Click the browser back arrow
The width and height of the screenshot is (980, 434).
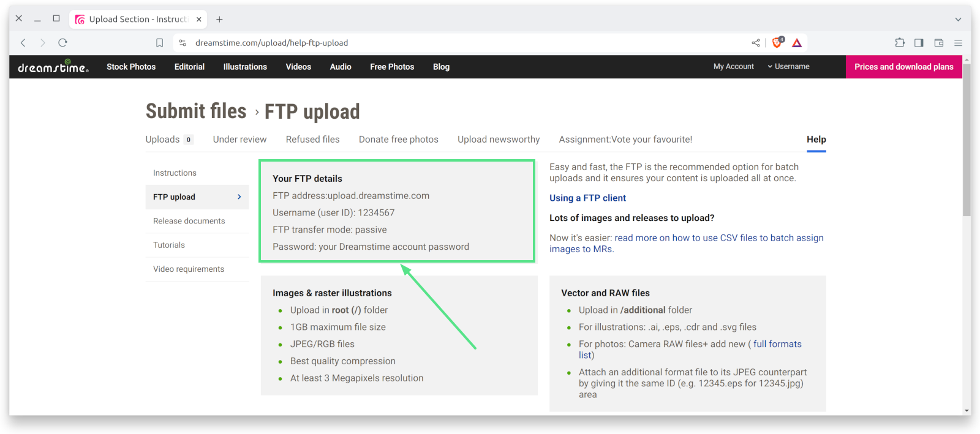(23, 43)
